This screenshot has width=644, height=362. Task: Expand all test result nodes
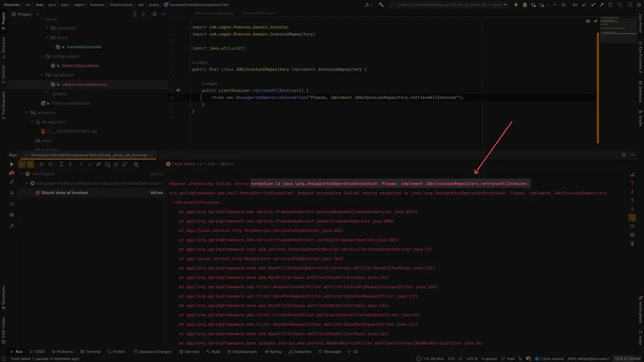pos(61,164)
